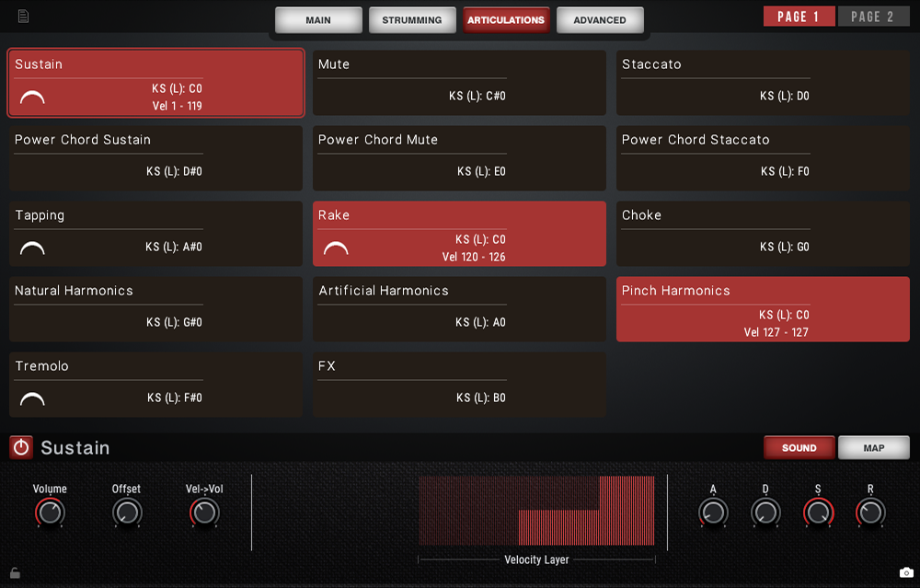This screenshot has height=588, width=920.
Task: Toggle the Sustain power button
Action: 21,448
